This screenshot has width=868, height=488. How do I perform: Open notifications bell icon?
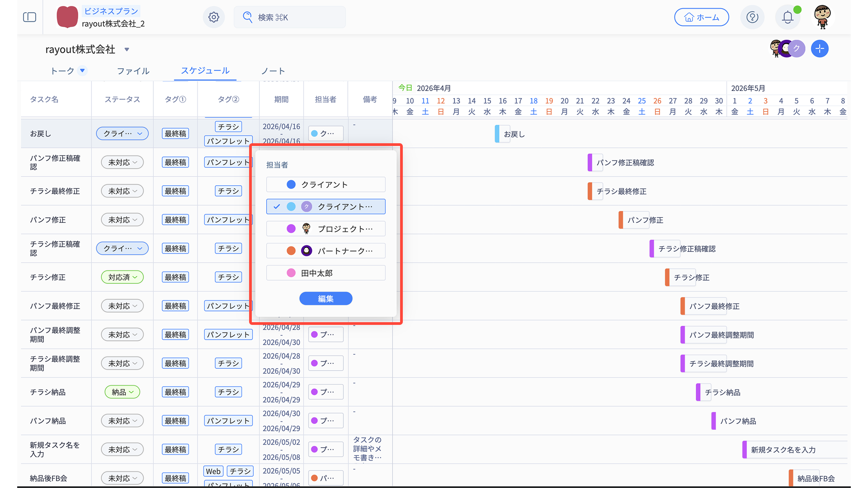click(788, 17)
